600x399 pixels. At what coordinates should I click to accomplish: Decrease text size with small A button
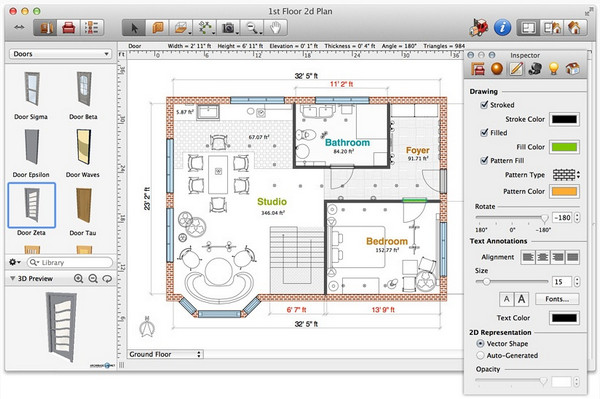507,299
